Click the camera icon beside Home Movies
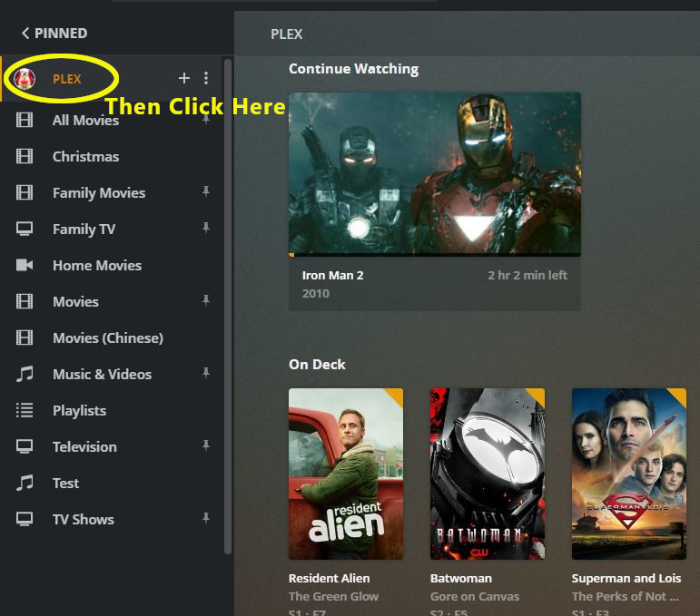The image size is (700, 616). (x=25, y=265)
